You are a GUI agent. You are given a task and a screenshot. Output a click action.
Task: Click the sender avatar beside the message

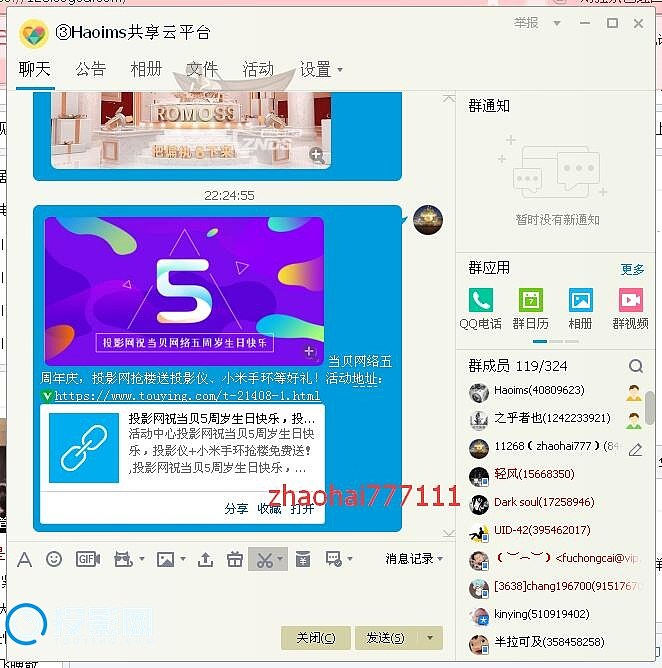(428, 220)
